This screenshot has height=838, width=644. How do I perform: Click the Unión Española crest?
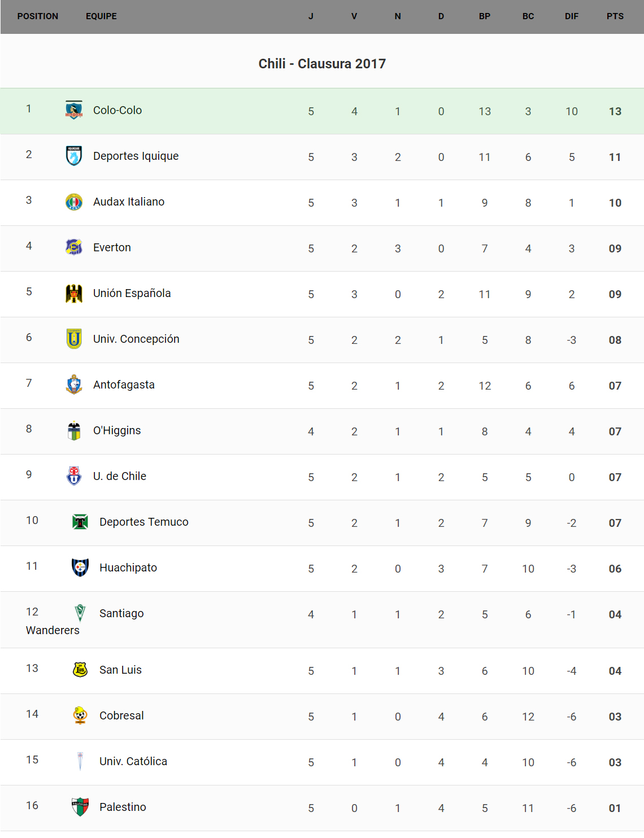coord(74,293)
